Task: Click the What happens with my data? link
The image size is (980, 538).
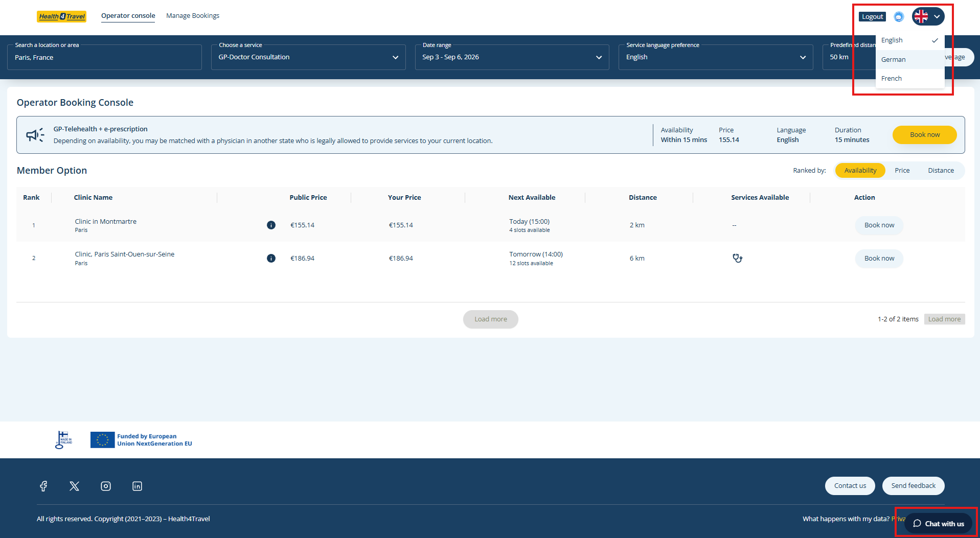Action: click(x=846, y=519)
